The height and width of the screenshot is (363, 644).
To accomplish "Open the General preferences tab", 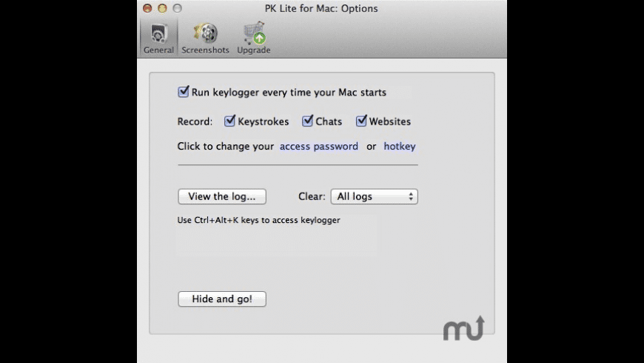I will coord(158,39).
